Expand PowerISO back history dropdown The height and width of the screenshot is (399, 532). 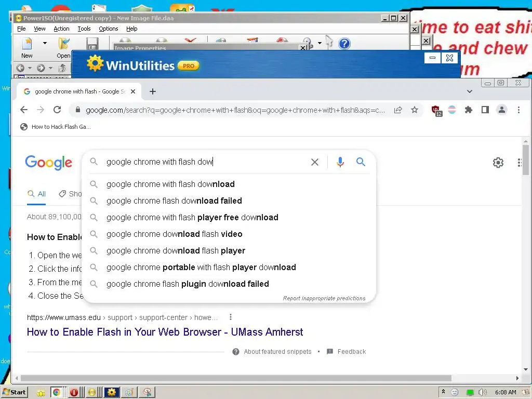(x=30, y=68)
